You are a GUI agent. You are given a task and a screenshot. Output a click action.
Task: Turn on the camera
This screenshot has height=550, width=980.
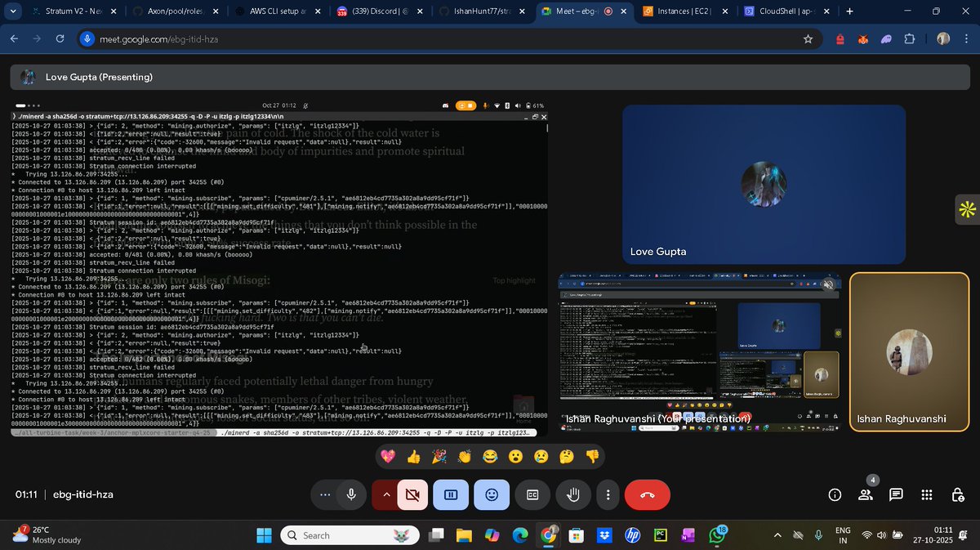click(x=413, y=494)
